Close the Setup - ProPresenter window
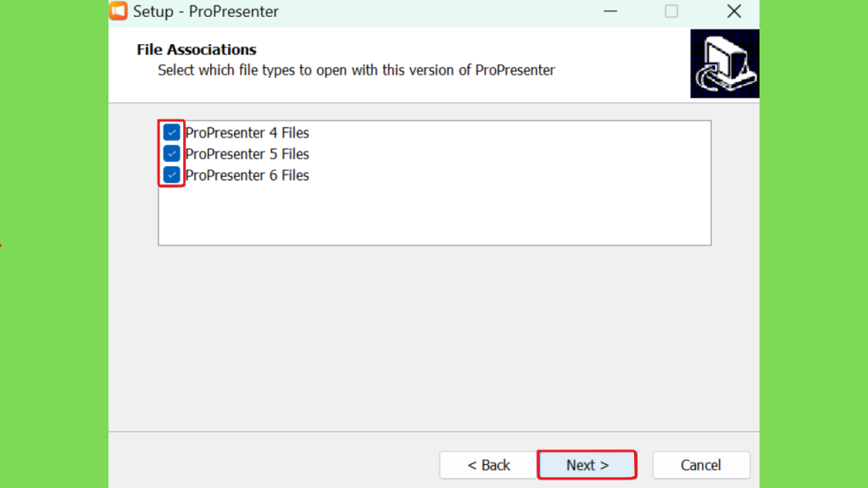Image resolution: width=868 pixels, height=488 pixels. [x=734, y=11]
